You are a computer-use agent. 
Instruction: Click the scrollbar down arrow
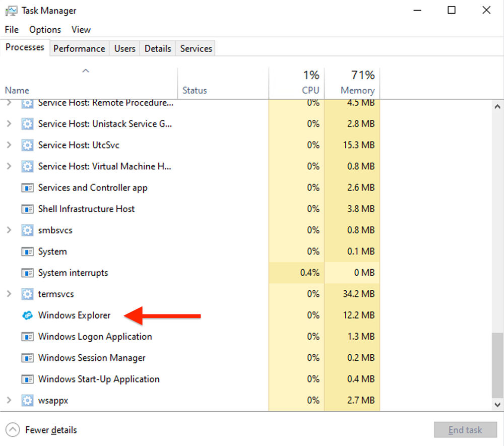click(x=497, y=405)
